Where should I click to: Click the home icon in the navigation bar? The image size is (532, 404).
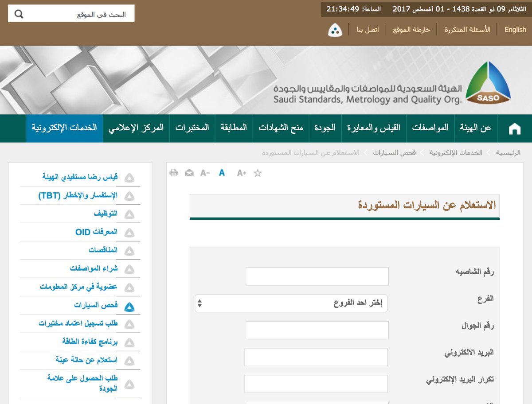coord(514,129)
